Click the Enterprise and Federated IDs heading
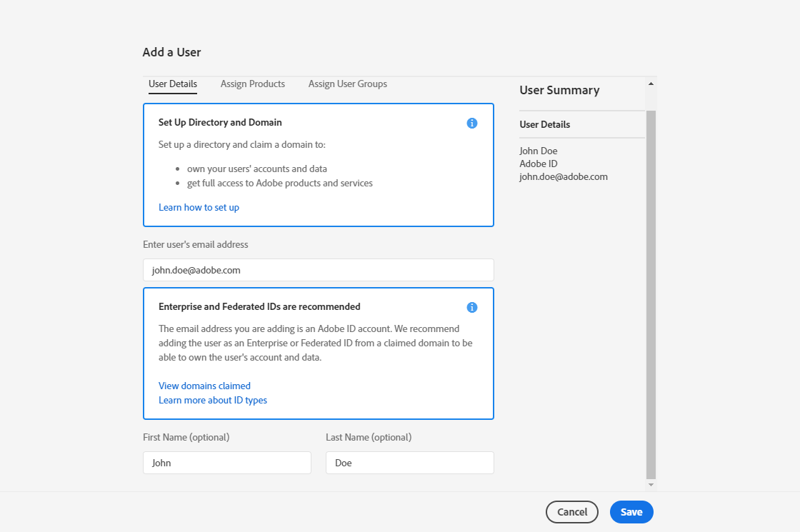The image size is (800, 532). 259,306
